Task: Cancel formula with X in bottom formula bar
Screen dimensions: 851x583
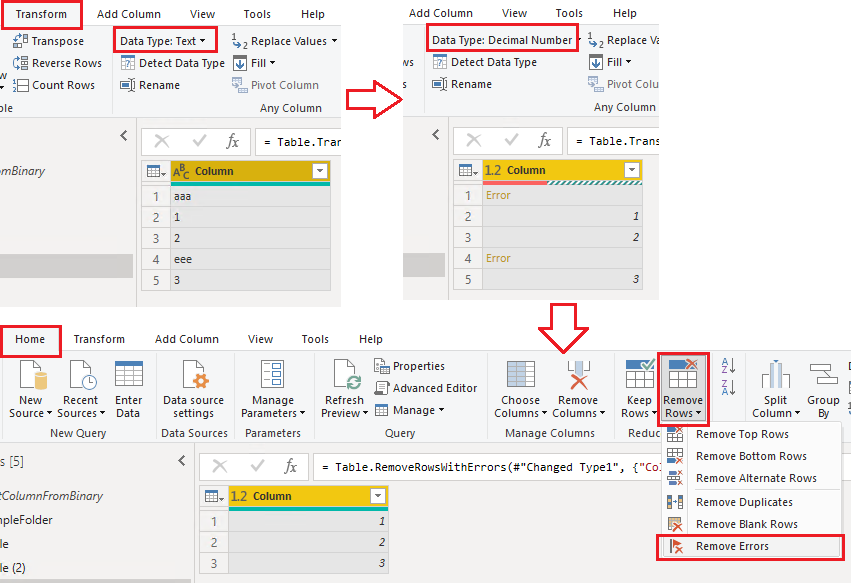Action: click(x=220, y=466)
